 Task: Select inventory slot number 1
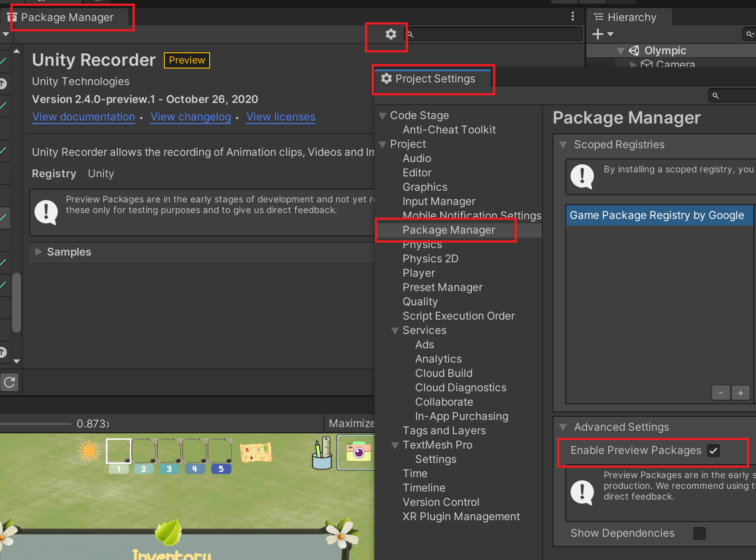click(119, 456)
